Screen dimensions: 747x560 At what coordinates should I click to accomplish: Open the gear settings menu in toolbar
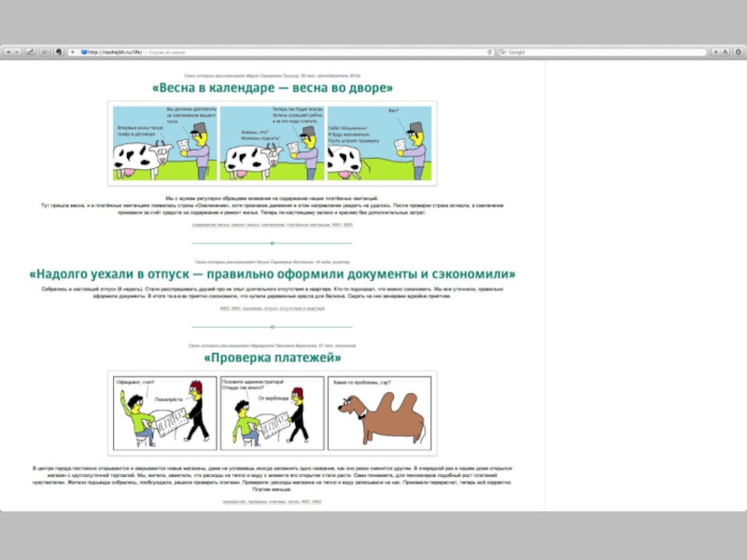[739, 52]
